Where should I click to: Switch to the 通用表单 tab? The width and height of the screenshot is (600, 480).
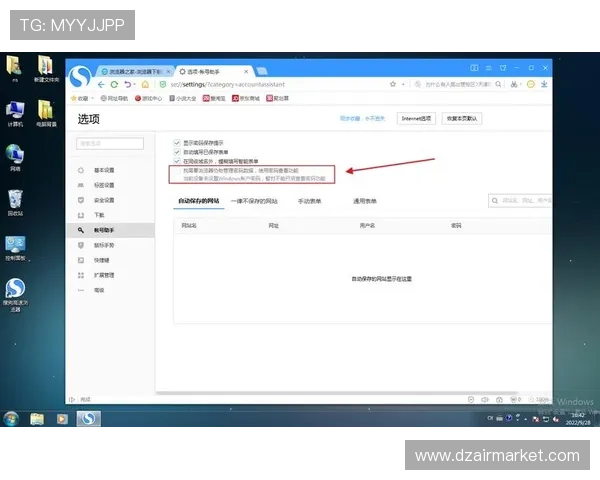365,201
